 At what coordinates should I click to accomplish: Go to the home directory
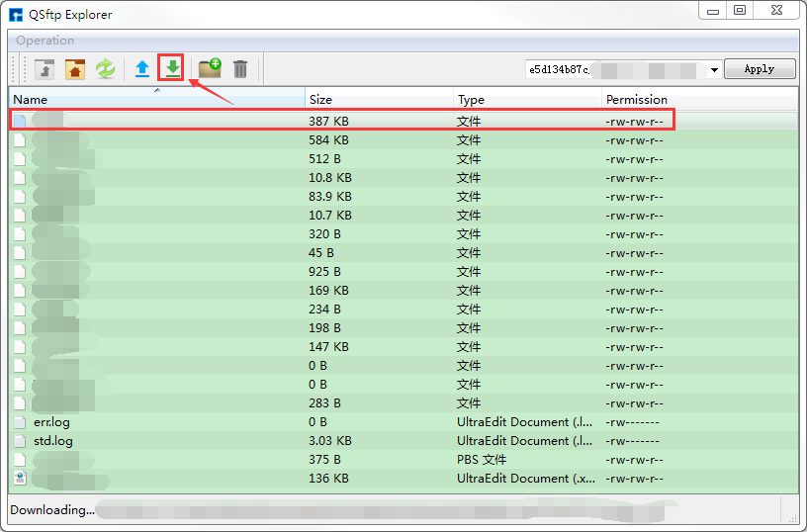(75, 69)
